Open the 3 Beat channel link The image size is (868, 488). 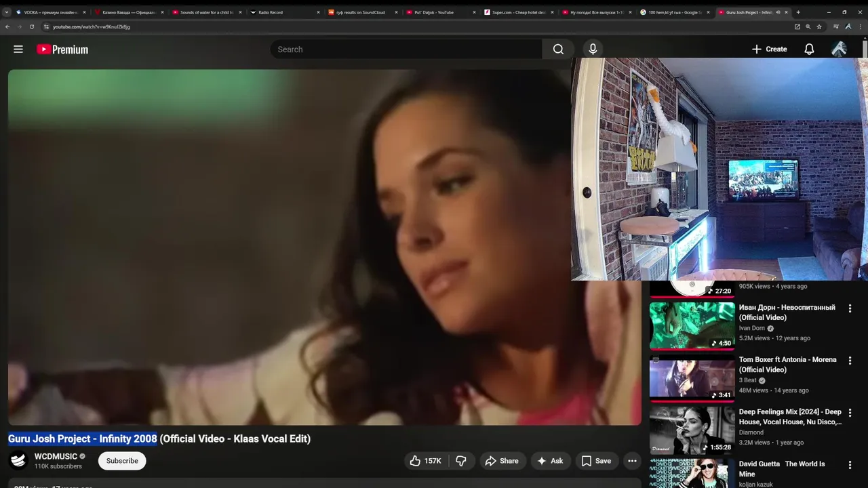point(747,380)
